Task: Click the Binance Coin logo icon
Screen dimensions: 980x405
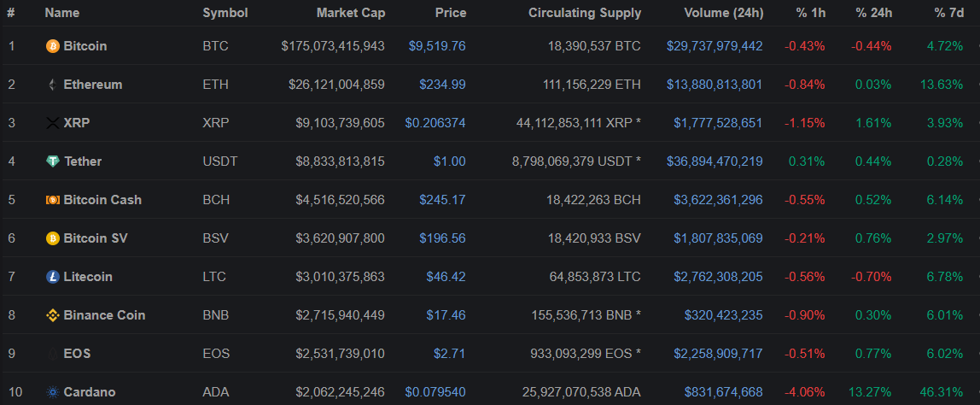Action: pos(53,315)
